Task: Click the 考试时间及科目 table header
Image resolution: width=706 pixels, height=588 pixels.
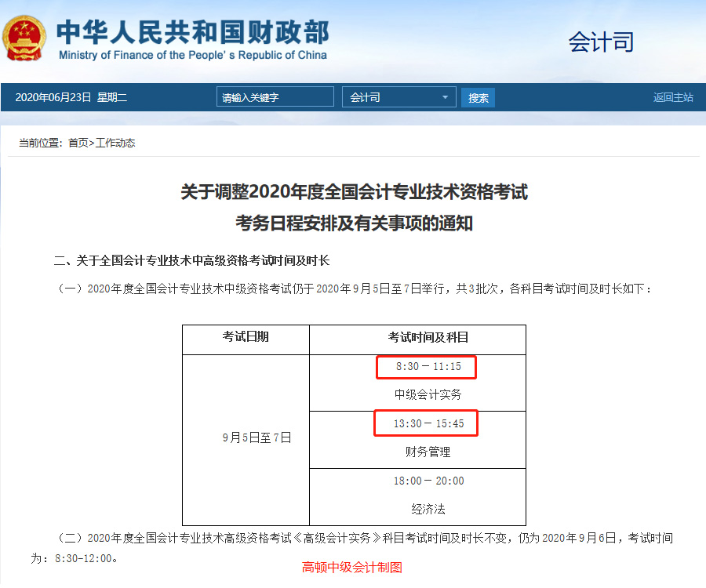Action: 428,337
